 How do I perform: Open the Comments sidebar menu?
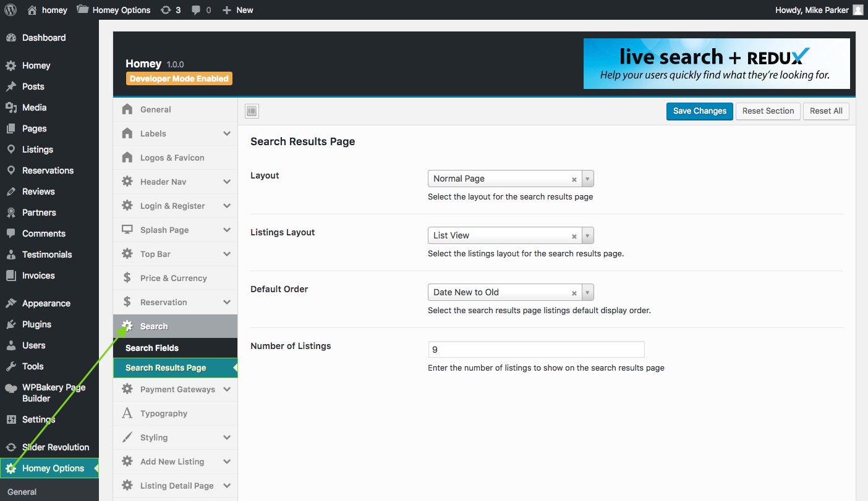[x=49, y=234]
